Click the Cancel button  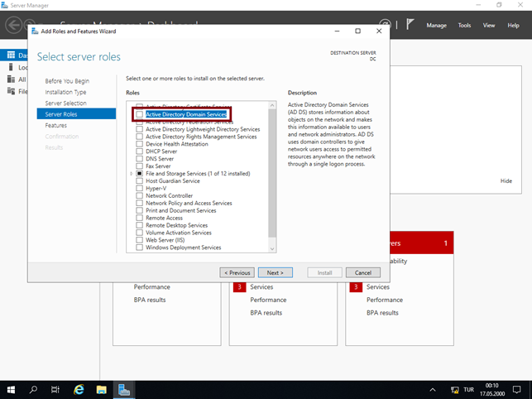[x=363, y=272]
